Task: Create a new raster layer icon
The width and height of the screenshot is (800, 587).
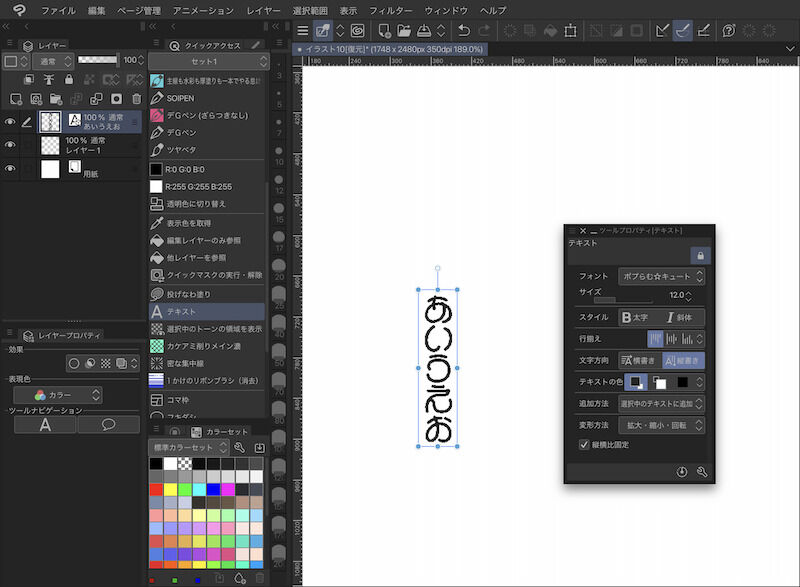Action: 16,98
